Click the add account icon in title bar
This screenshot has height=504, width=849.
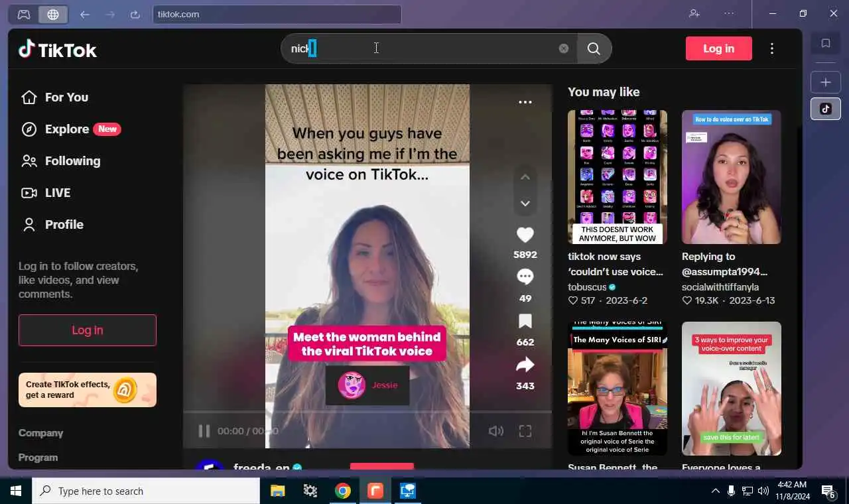[694, 13]
